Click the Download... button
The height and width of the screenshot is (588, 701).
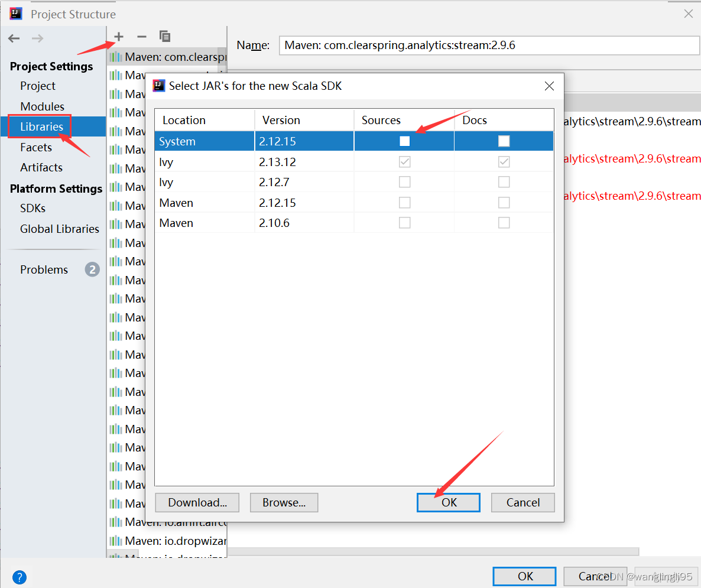(197, 502)
